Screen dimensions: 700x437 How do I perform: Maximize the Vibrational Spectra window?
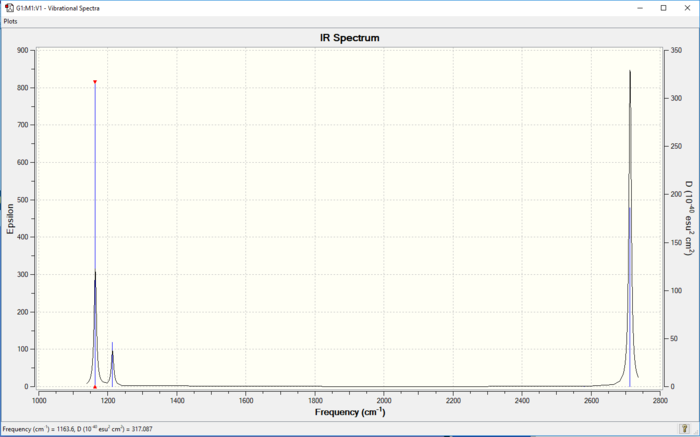664,8
